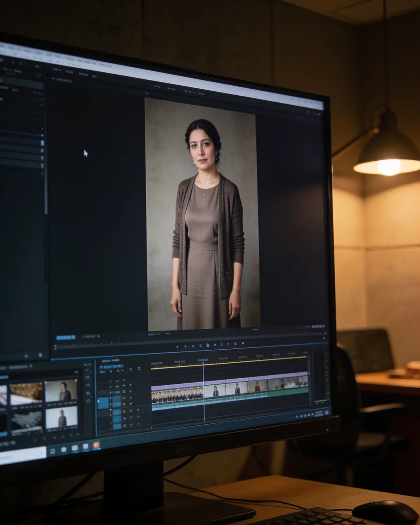420x525 pixels.
Task: Select the grey handshake thumbnail in project bin
Action: coord(26,422)
